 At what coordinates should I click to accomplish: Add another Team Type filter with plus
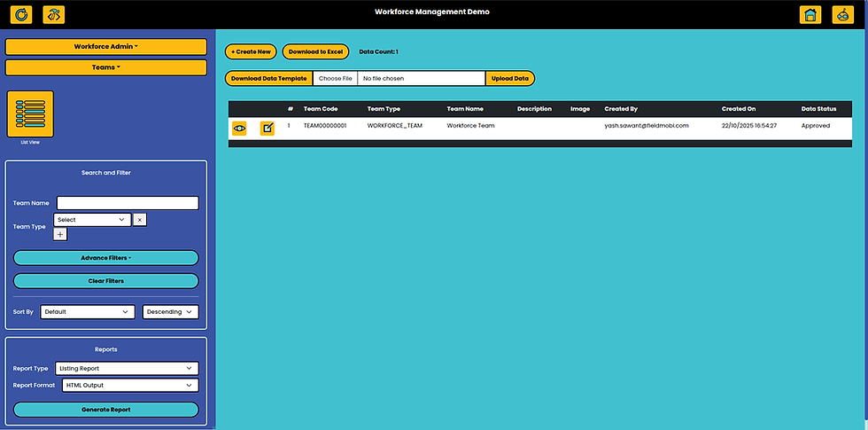click(x=60, y=234)
